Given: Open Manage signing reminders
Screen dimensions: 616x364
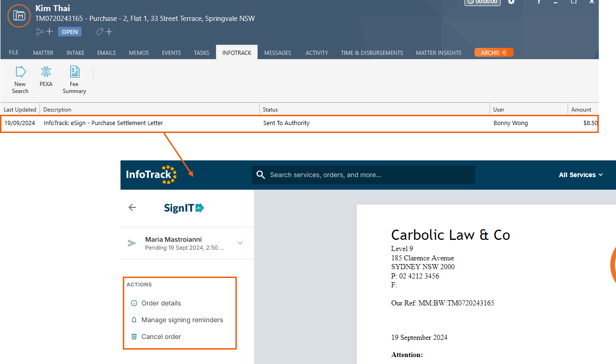Looking at the screenshot, I should point(182,320).
